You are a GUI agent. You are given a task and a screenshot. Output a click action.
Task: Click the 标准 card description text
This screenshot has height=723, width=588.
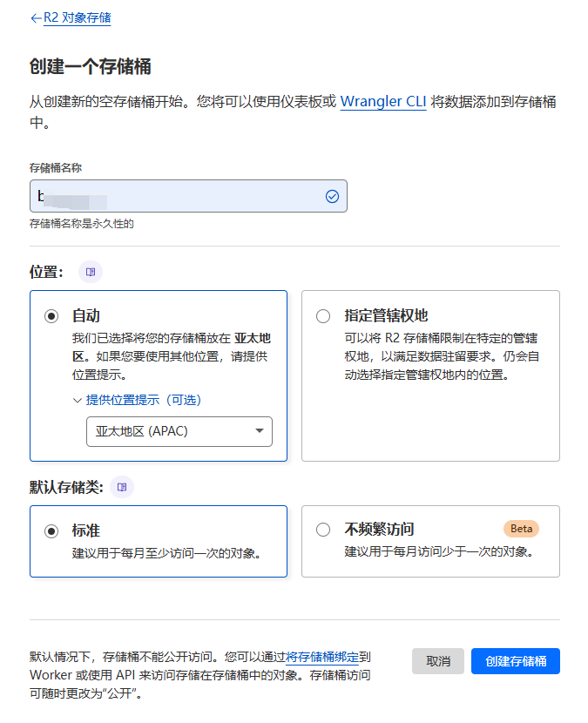pos(166,552)
